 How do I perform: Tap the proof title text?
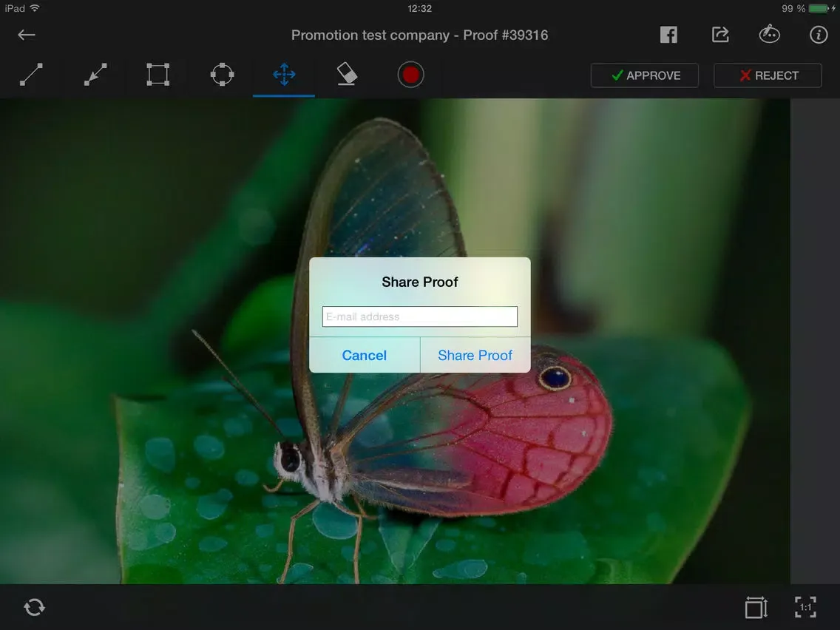[419, 35]
